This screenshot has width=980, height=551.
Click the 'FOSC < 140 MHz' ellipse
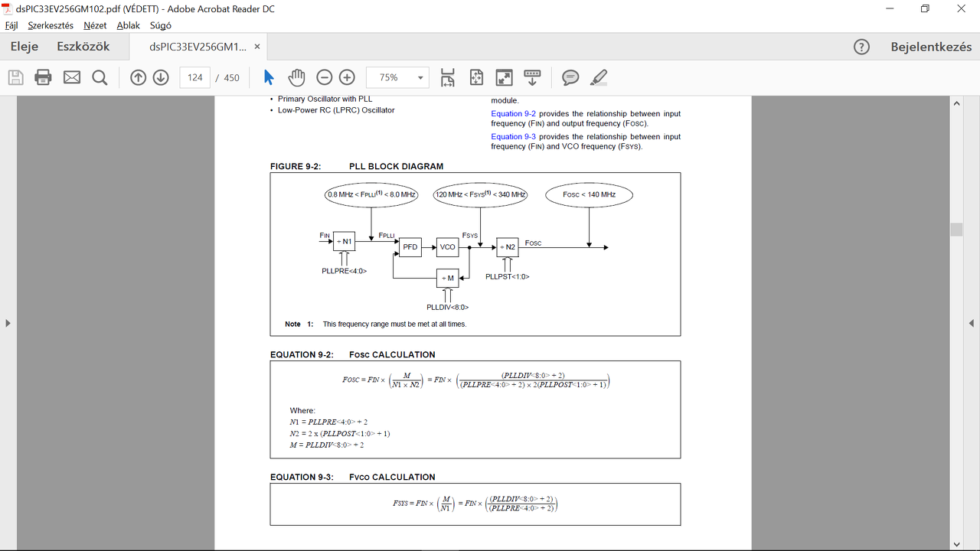click(590, 194)
